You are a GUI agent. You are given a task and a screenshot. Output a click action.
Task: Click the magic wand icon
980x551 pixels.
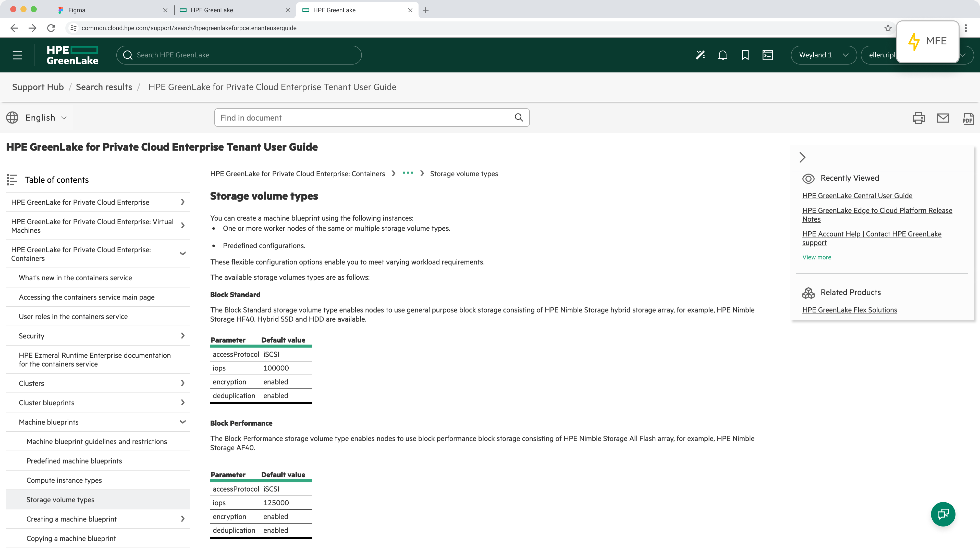700,55
